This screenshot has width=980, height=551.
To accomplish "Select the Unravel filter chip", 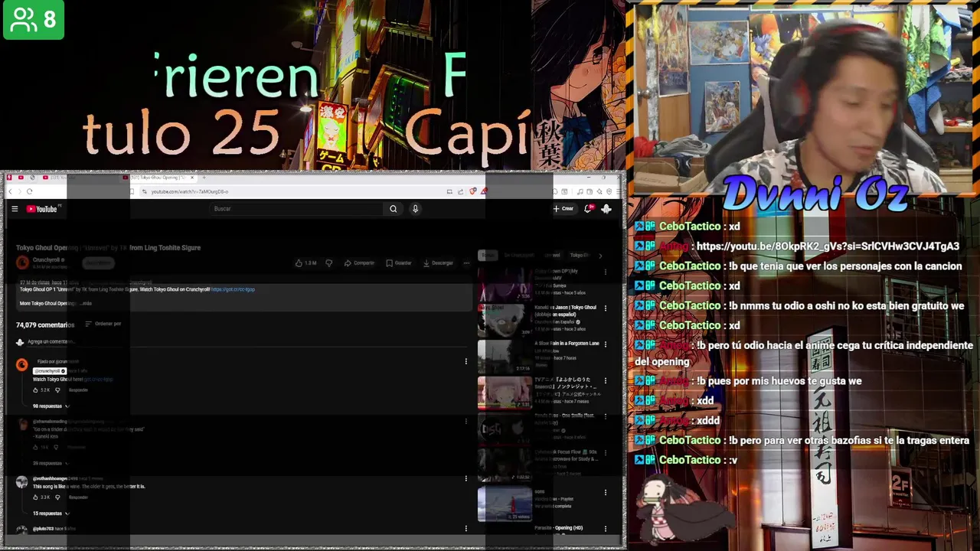I will (552, 255).
